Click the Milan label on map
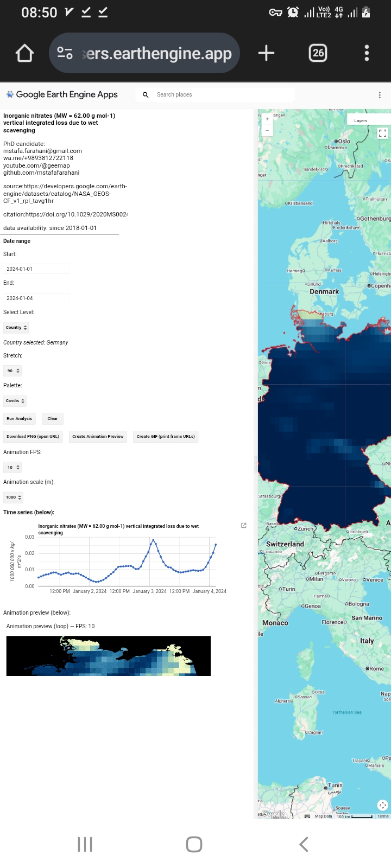 pos(316,579)
